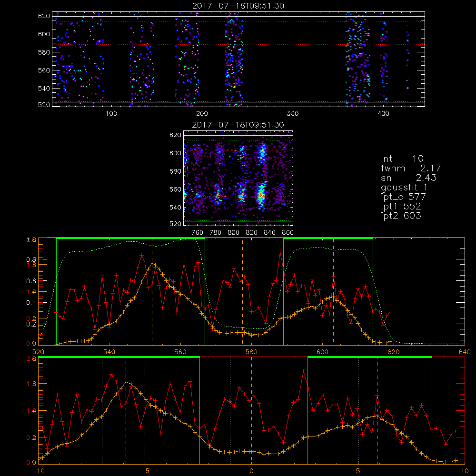Click y-axis label 520 beside middle image
The width and height of the screenshot is (476, 476).
[175, 224]
